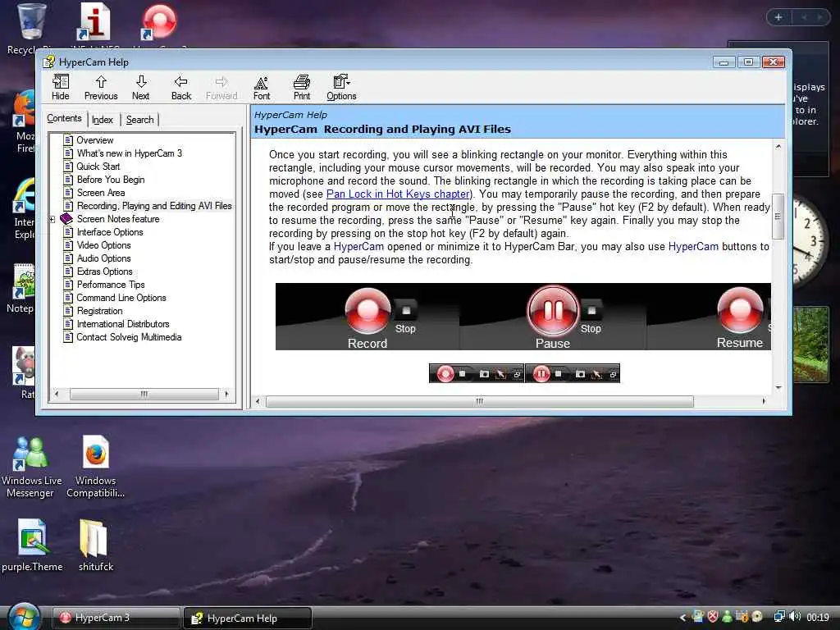This screenshot has width=840, height=630.
Task: Click the network icon in system tray
Action: click(779, 617)
